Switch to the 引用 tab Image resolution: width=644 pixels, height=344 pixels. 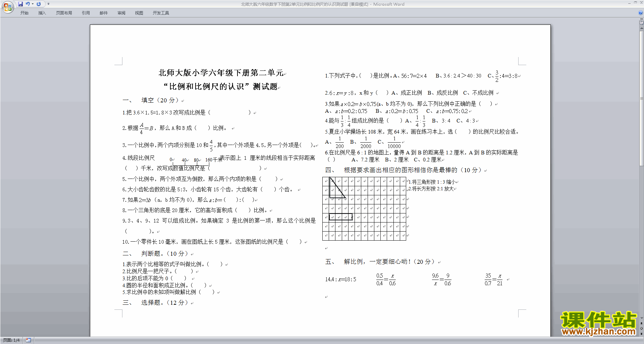[86, 13]
